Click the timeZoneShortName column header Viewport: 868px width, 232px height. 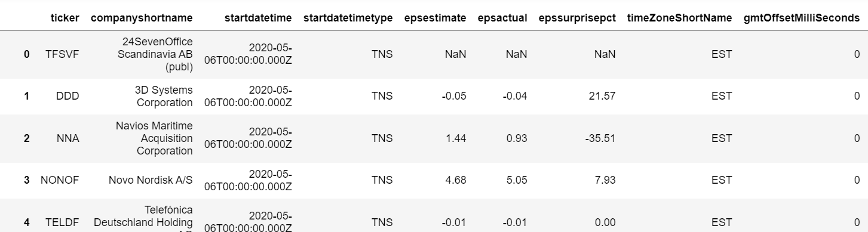click(679, 18)
